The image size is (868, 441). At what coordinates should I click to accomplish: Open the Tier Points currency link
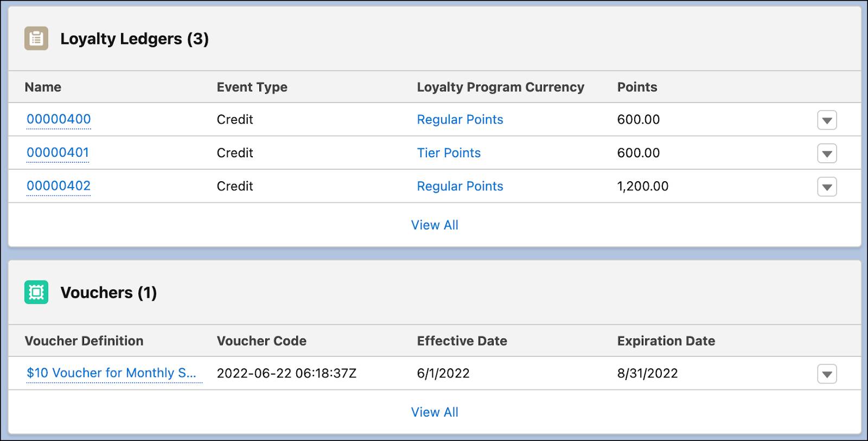(448, 152)
